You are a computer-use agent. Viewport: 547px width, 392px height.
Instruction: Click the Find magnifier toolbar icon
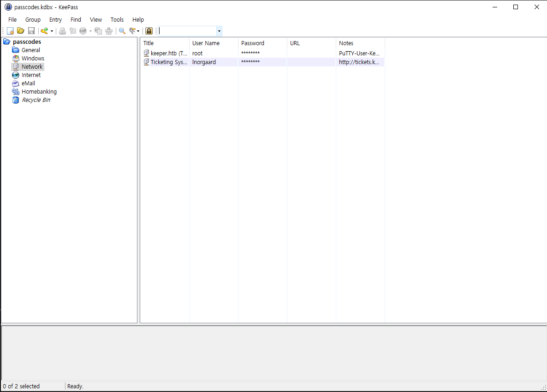click(x=122, y=31)
